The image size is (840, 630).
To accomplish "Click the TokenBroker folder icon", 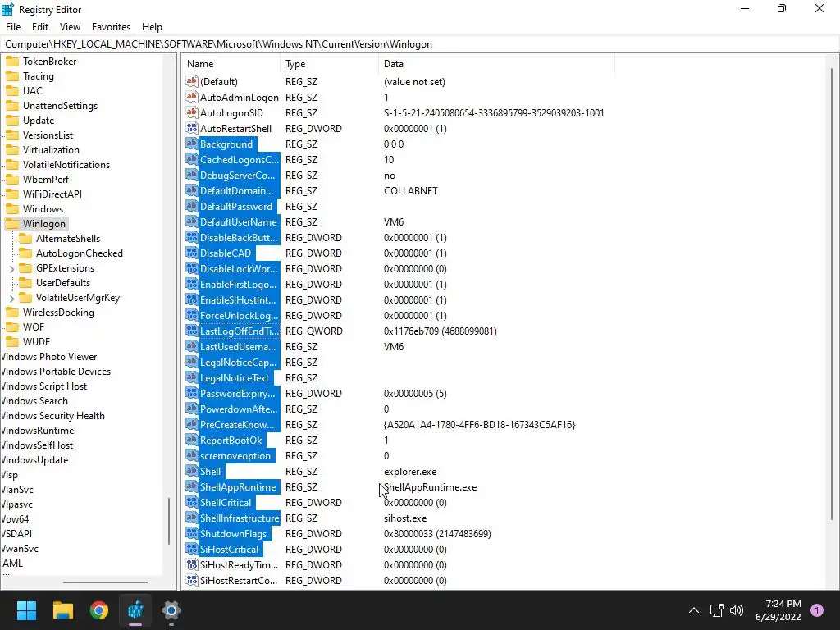I will point(11,62).
